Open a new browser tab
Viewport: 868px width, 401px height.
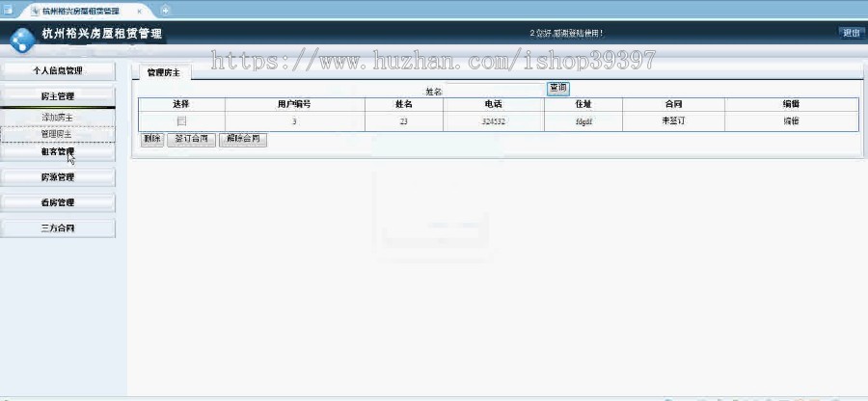(165, 10)
